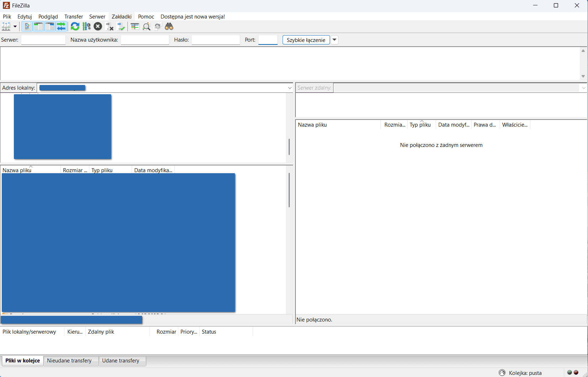This screenshot has width=588, height=377.
Task: Click the queue status icon beside Kolejka
Action: (502, 373)
